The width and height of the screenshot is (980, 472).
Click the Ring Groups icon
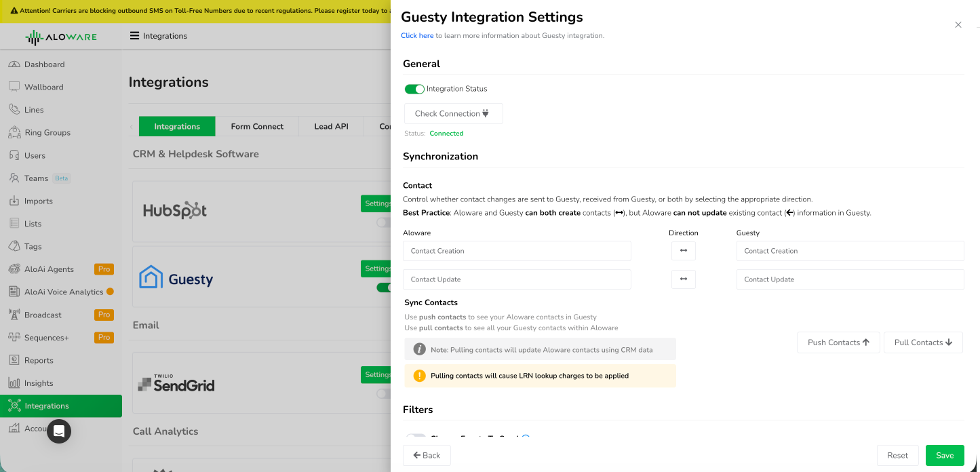[14, 132]
